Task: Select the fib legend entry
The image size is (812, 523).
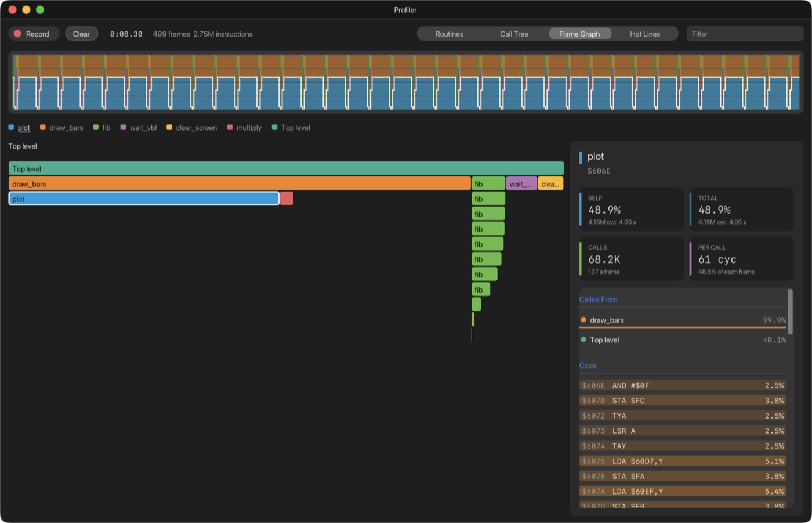Action: click(101, 128)
